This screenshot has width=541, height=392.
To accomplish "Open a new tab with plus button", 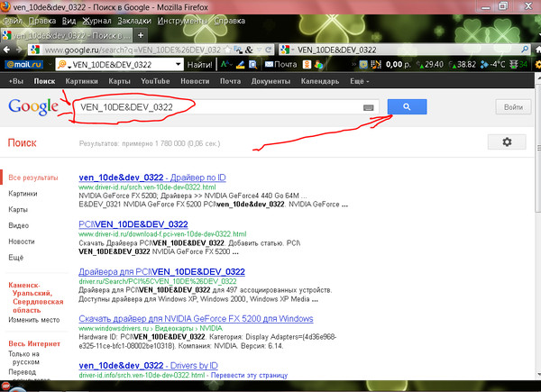I will point(141,35).
